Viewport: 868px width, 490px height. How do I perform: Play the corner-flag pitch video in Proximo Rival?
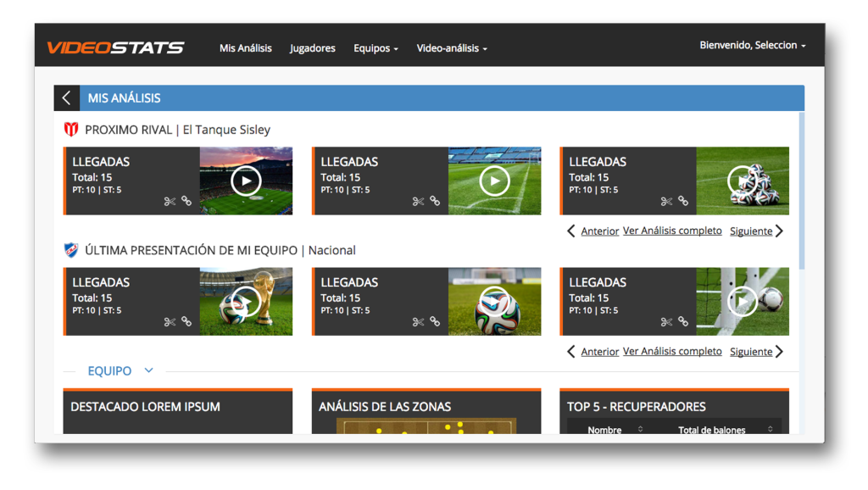click(494, 181)
